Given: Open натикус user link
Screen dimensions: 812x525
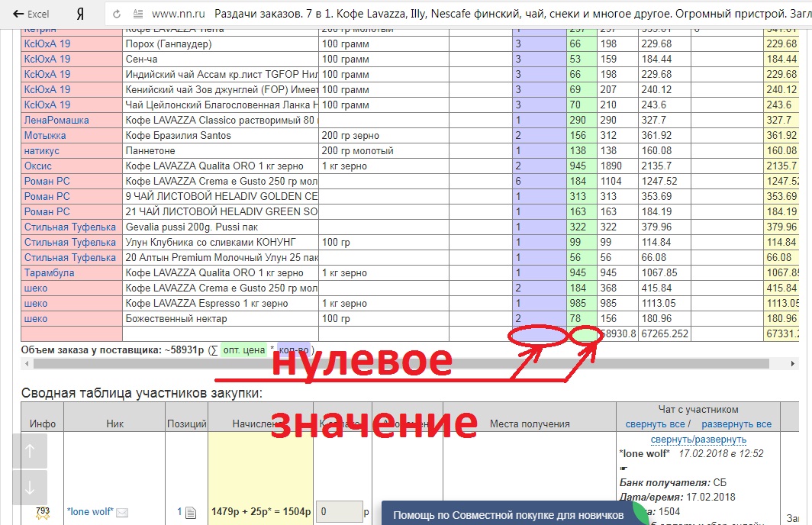Looking at the screenshot, I should pos(42,150).
